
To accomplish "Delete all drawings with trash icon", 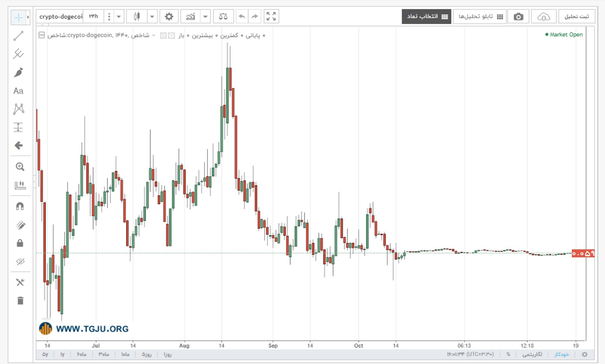I will (20, 301).
